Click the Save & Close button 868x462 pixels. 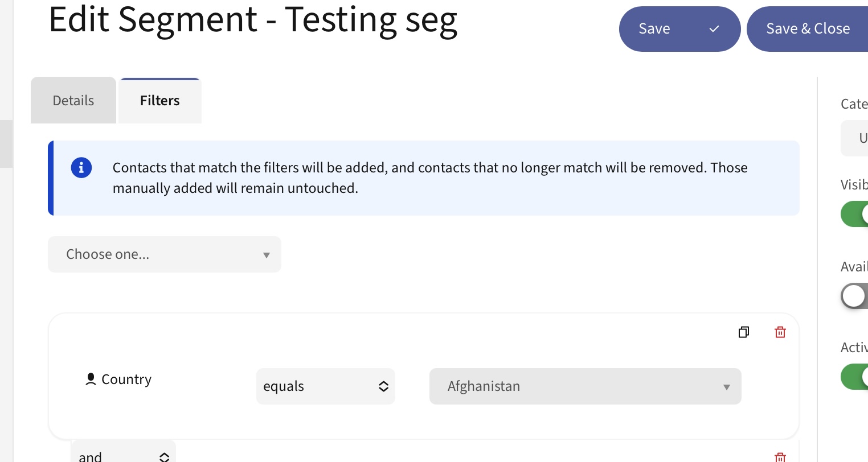808,29
